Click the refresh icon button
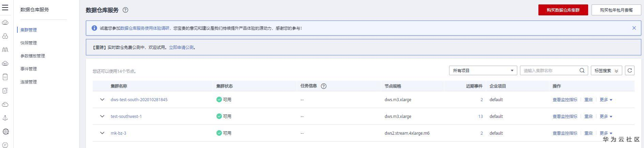The height and width of the screenshot is (148, 644). (x=630, y=70)
